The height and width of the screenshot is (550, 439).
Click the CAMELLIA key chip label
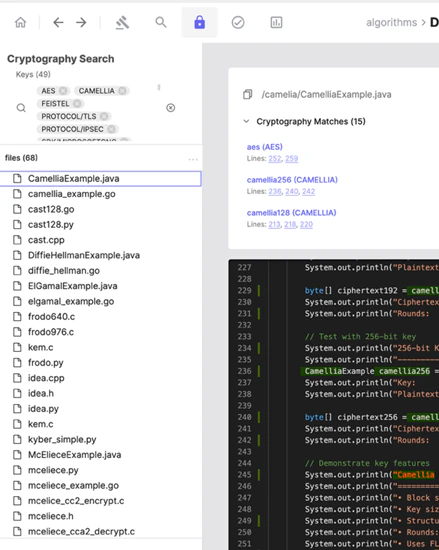(x=96, y=91)
